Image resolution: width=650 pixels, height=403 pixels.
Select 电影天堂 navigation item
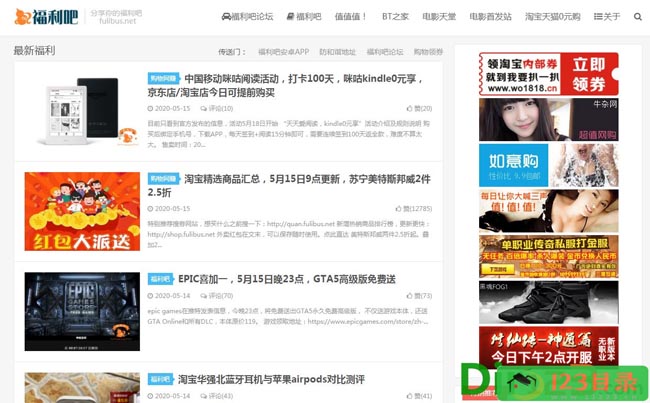pyautogui.click(x=439, y=17)
